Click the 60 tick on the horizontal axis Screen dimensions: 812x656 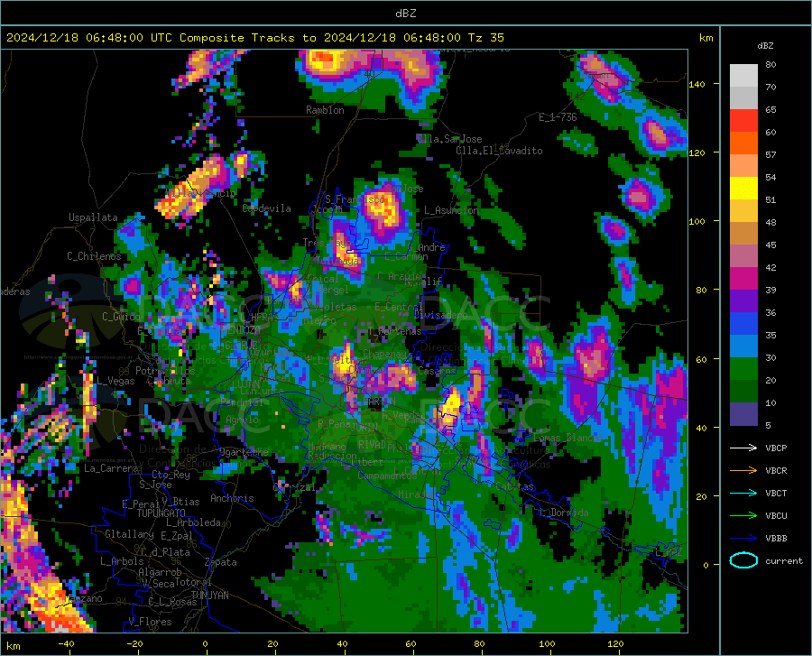411,643
